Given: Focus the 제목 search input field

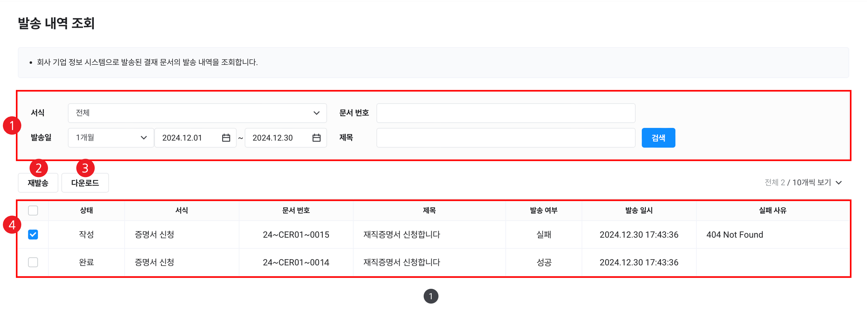Looking at the screenshot, I should click(505, 138).
